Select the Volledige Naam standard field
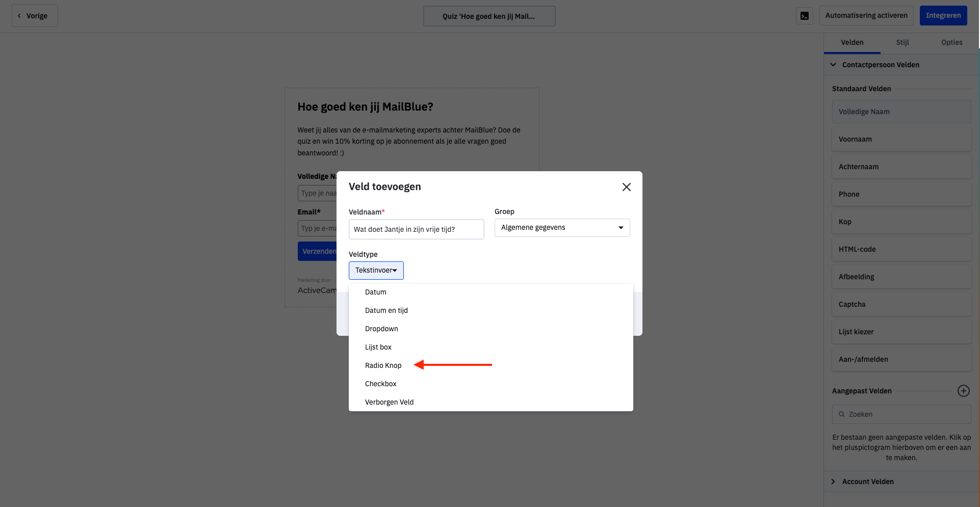This screenshot has height=507, width=980. (x=901, y=112)
